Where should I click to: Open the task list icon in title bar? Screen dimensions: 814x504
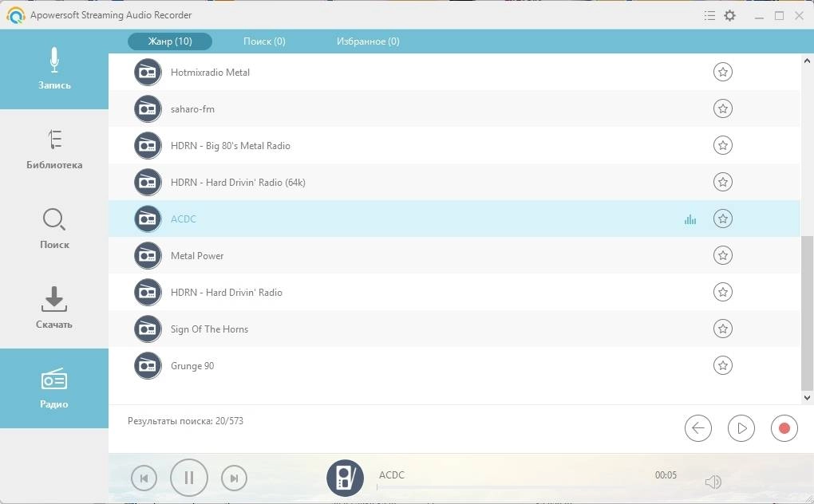(709, 16)
